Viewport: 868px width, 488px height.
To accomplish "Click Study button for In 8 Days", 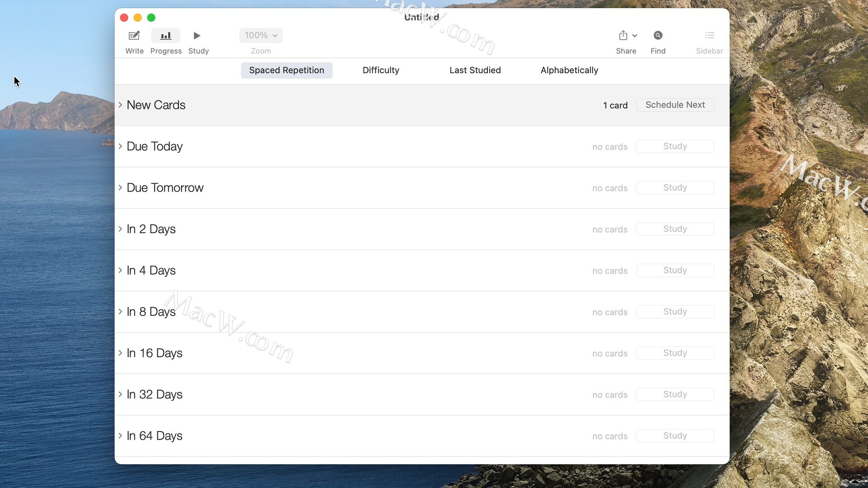I will click(x=675, y=312).
